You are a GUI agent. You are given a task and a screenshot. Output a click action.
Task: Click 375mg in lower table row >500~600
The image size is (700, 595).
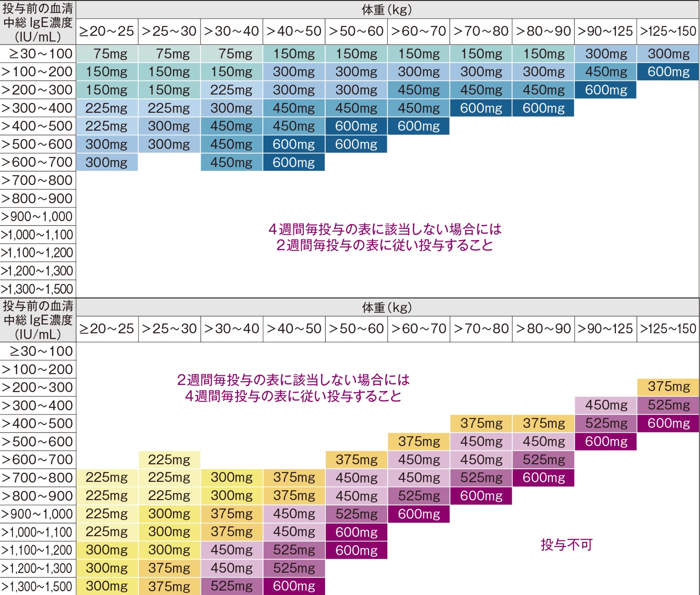coord(419,442)
